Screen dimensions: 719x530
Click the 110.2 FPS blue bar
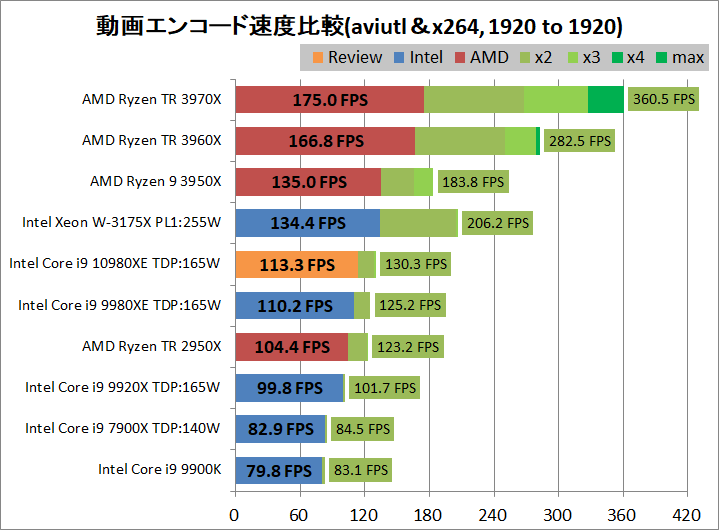point(295,306)
